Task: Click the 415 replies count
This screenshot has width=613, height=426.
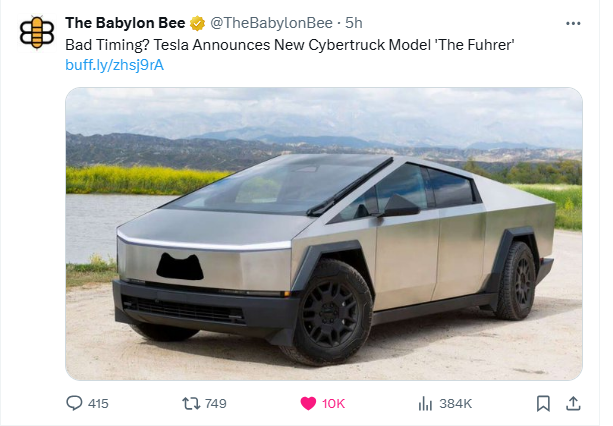Action: pyautogui.click(x=98, y=403)
